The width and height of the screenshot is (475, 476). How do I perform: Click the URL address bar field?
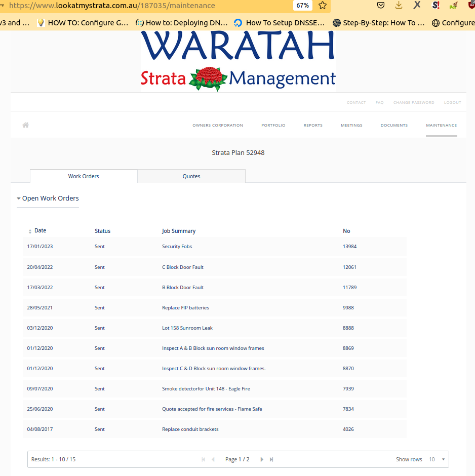coord(146,6)
